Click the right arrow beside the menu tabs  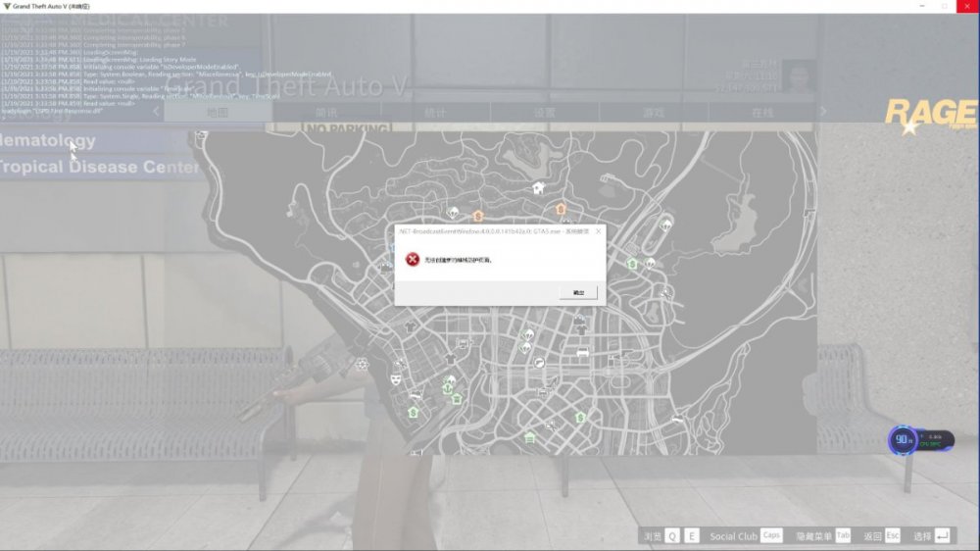coord(823,112)
